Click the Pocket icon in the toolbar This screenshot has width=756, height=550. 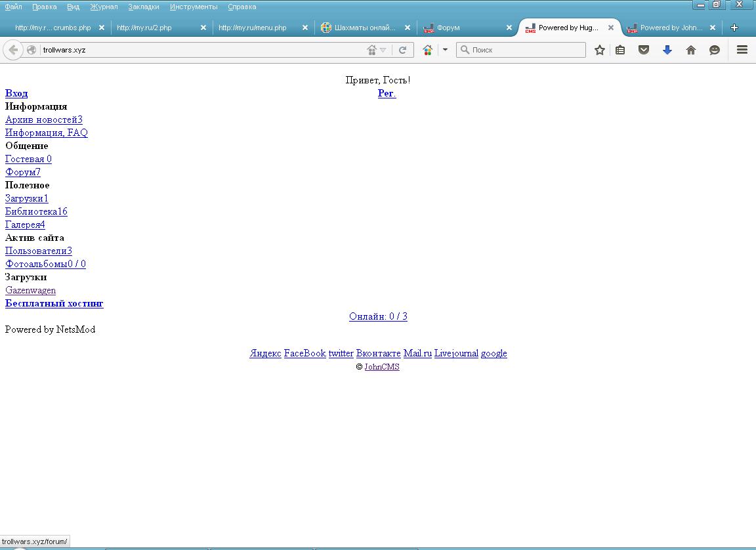[x=644, y=50]
